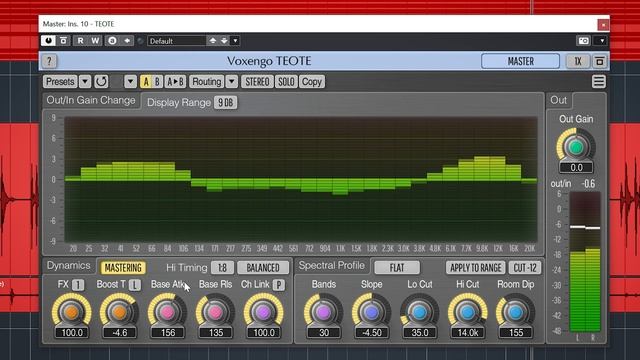Select state B
The width and height of the screenshot is (640, 360).
157,82
